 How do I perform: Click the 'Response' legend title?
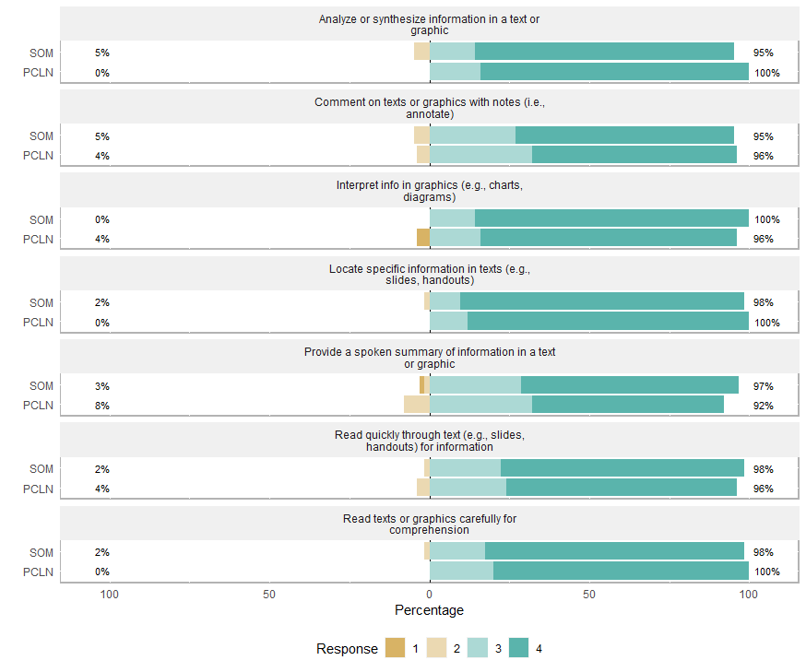tap(347, 649)
